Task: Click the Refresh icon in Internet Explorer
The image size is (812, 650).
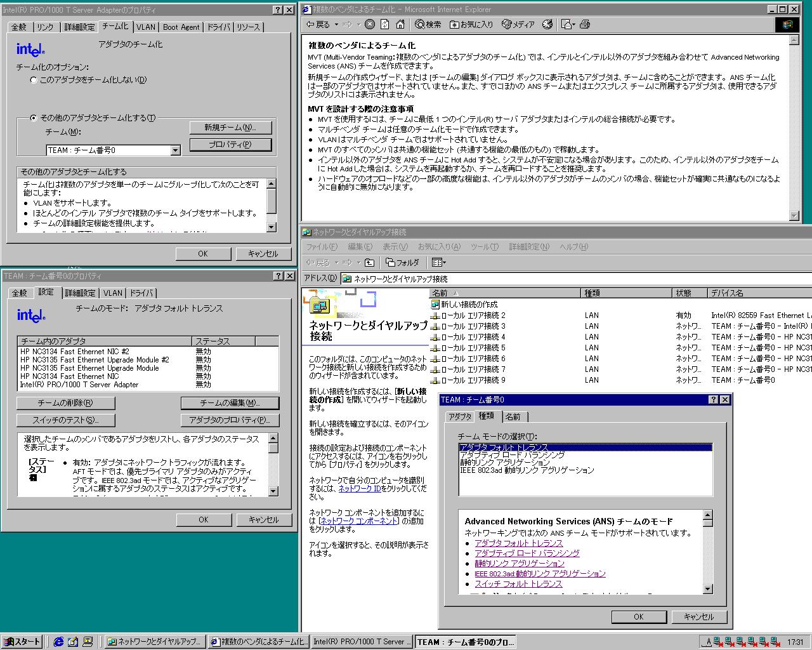Action: 384,25
